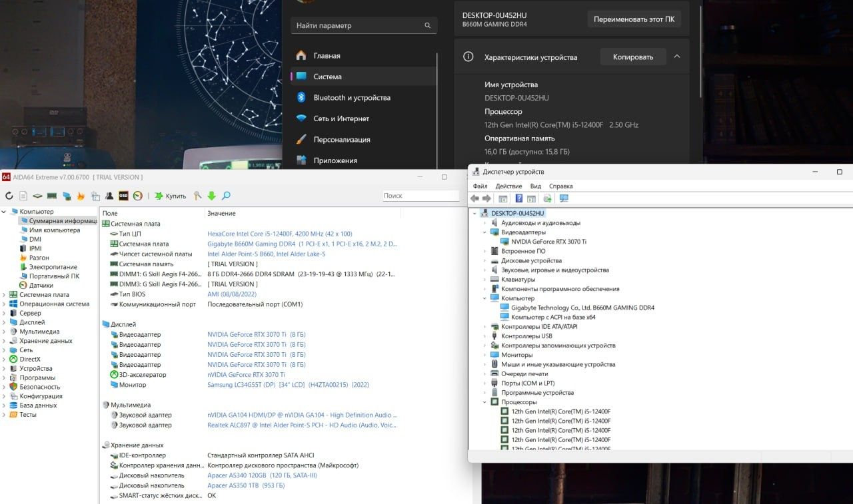Click the Back arrow in Device Manager toolbar
This screenshot has height=504, width=853.
(474, 198)
